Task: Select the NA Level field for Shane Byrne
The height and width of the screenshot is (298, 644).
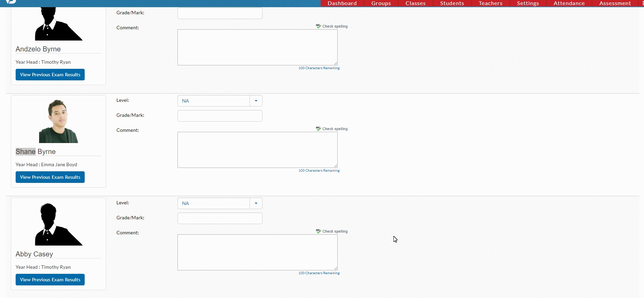Action: tap(214, 101)
